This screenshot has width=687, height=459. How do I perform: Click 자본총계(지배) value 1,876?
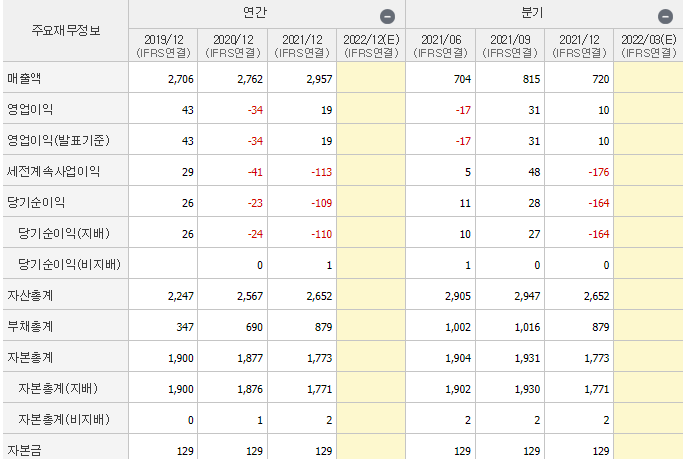tap(250, 389)
